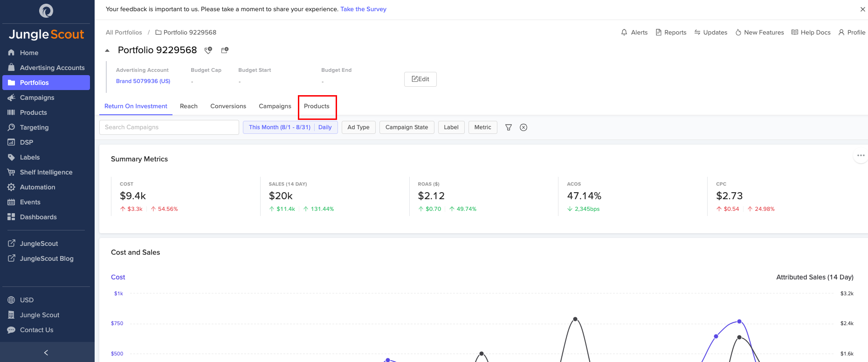Click the Edit portfolio button
The width and height of the screenshot is (868, 362).
point(420,79)
